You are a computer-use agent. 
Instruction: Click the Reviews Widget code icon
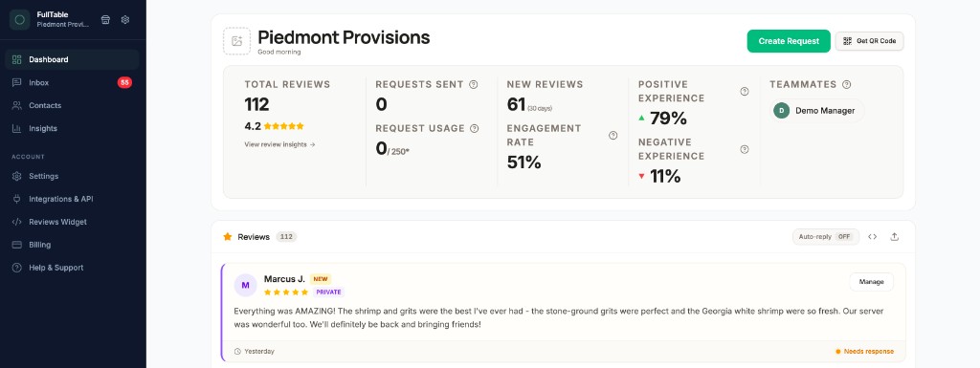(17, 222)
